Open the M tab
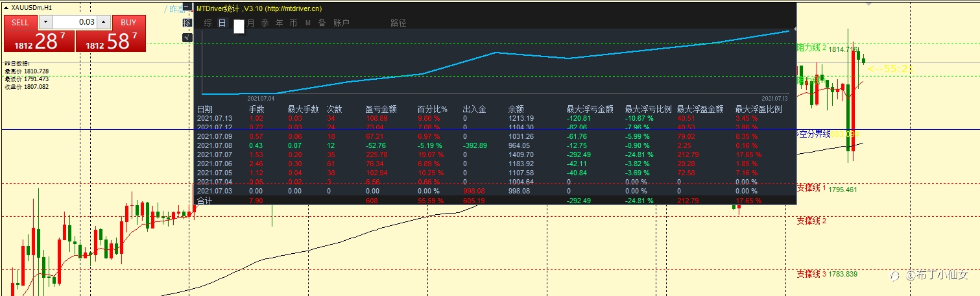The height and width of the screenshot is (296, 980). tap(307, 23)
